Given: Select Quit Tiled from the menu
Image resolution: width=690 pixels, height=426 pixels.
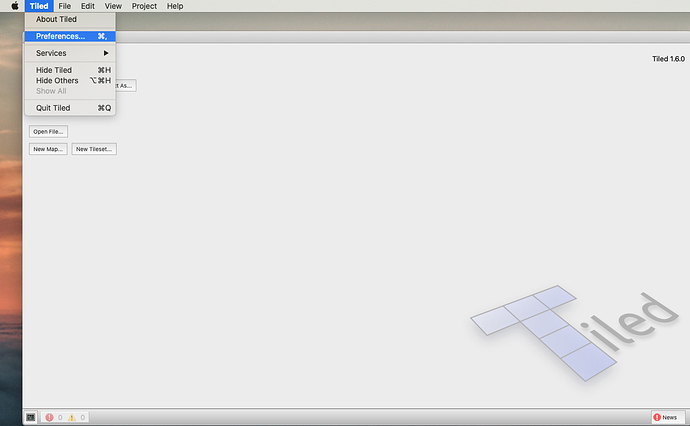Looking at the screenshot, I should point(70,108).
